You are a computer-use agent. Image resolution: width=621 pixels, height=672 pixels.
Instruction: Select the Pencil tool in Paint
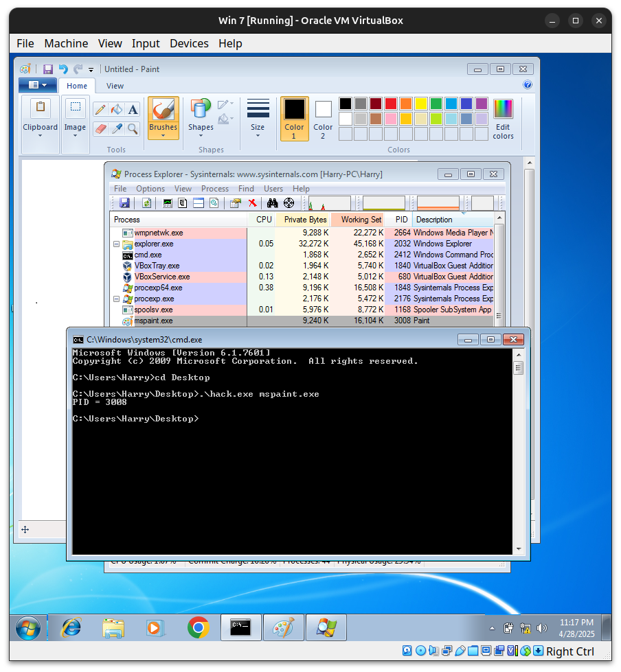pyautogui.click(x=100, y=110)
